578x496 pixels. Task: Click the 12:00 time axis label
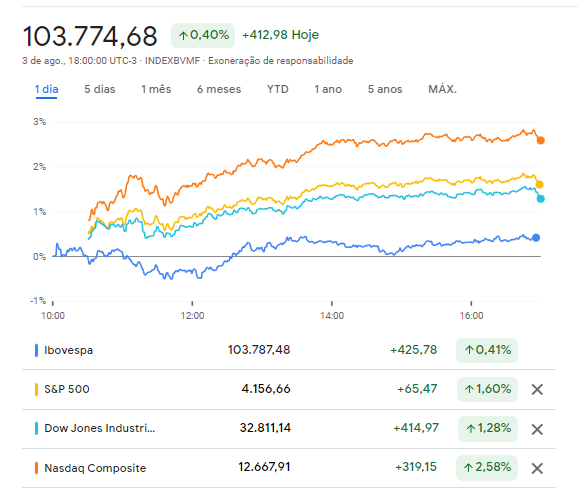pos(192,316)
